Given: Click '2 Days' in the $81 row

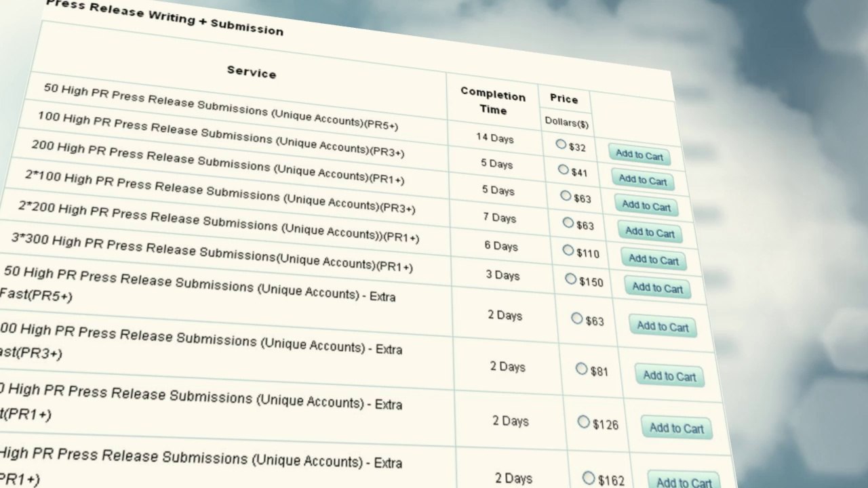Looking at the screenshot, I should [x=508, y=367].
